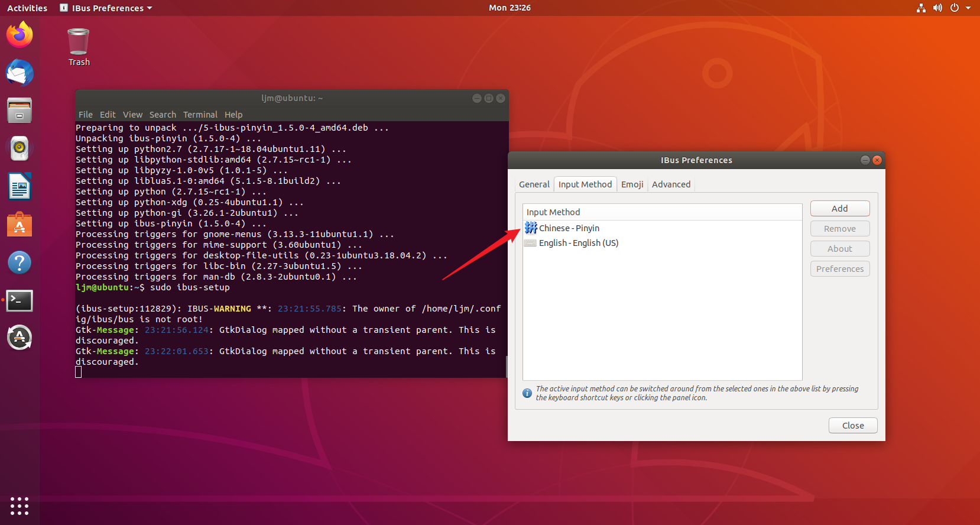Select the English - English (US) row

pyautogui.click(x=662, y=243)
